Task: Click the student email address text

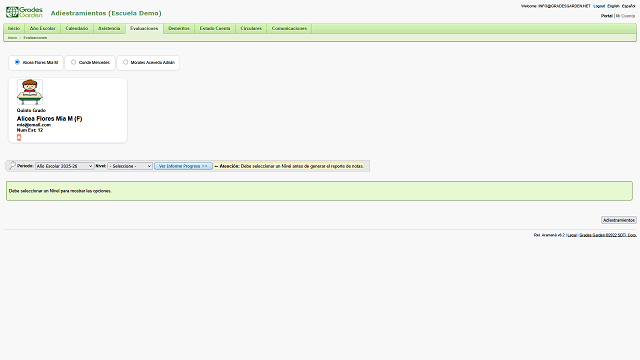Action: pyautogui.click(x=33, y=125)
